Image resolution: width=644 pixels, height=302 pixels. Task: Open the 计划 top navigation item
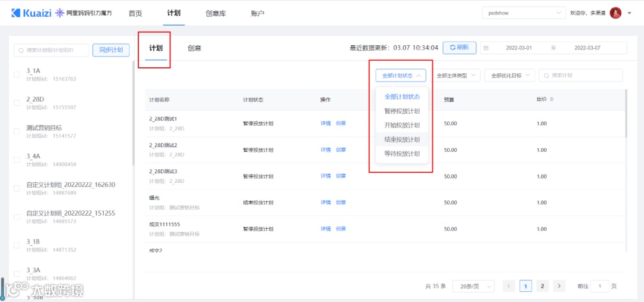coord(174,13)
